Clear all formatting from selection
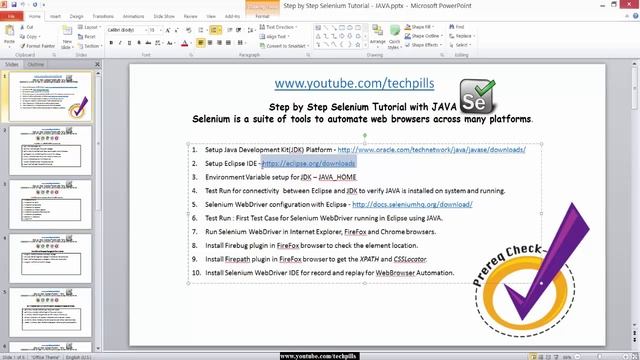Screen dimensions: 640x360 [189, 30]
